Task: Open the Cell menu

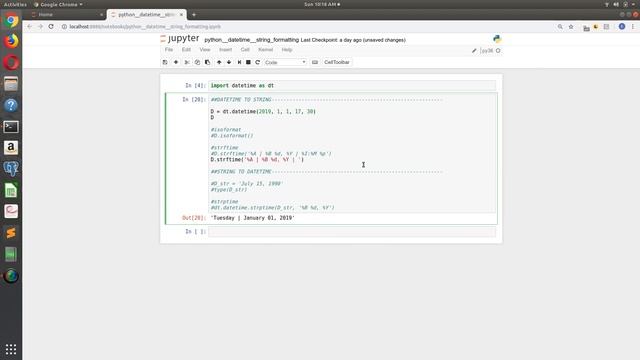Action: [x=245, y=50]
